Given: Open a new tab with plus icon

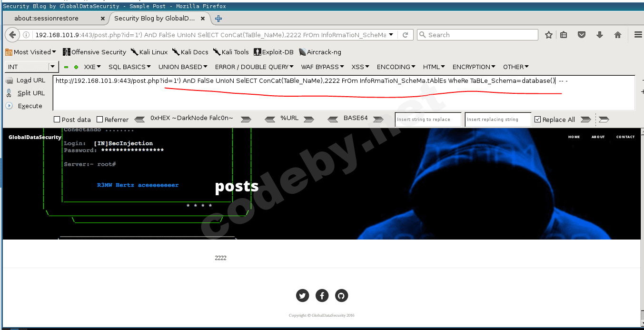Looking at the screenshot, I should 218,19.
